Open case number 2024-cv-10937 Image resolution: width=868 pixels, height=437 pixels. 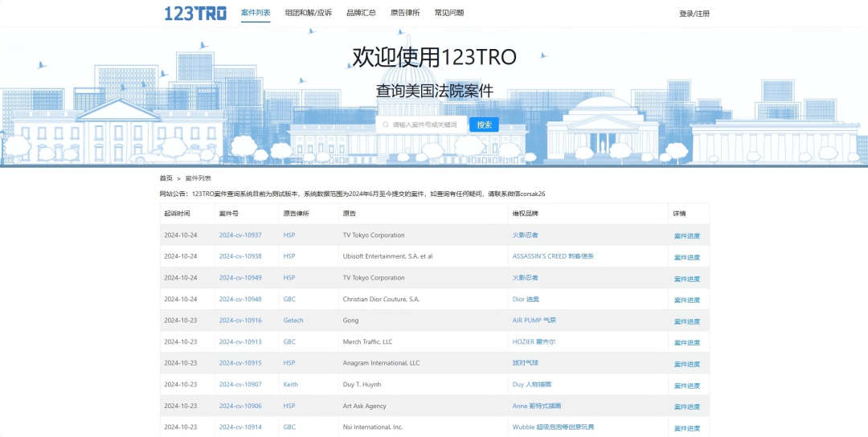pyautogui.click(x=240, y=235)
